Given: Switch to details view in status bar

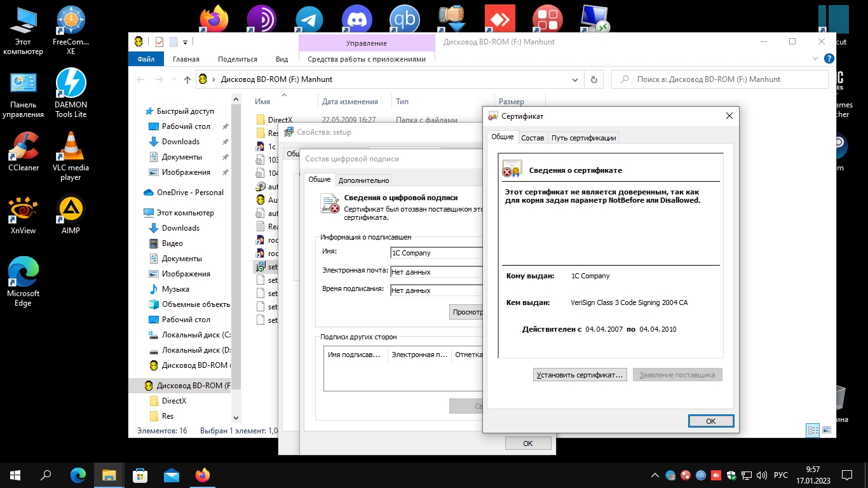Looking at the screenshot, I should (x=813, y=430).
